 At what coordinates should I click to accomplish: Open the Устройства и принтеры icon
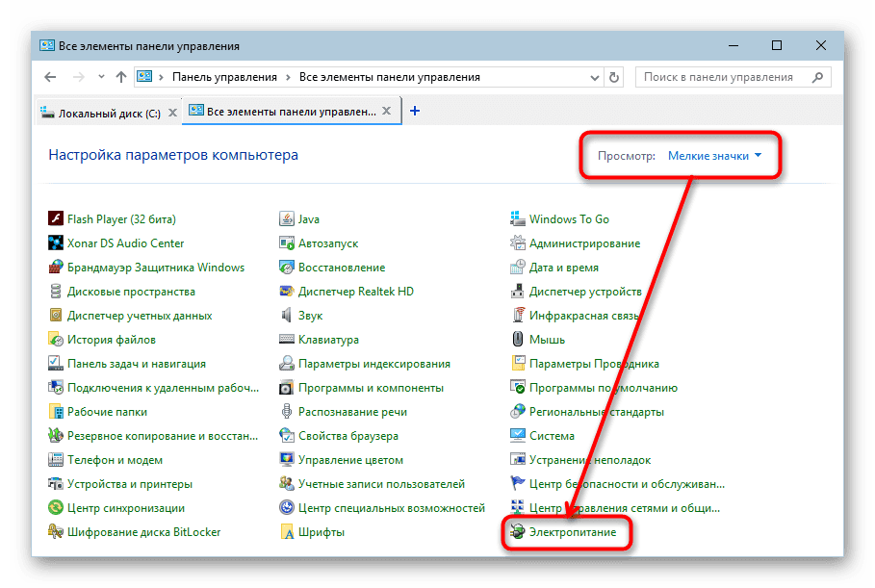pos(56,483)
